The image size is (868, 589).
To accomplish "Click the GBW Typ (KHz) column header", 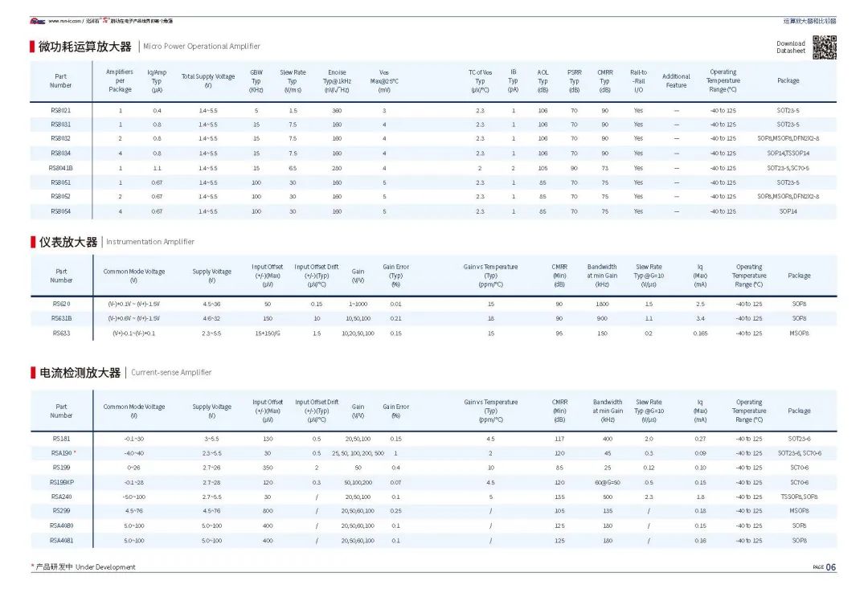I will click(x=256, y=81).
